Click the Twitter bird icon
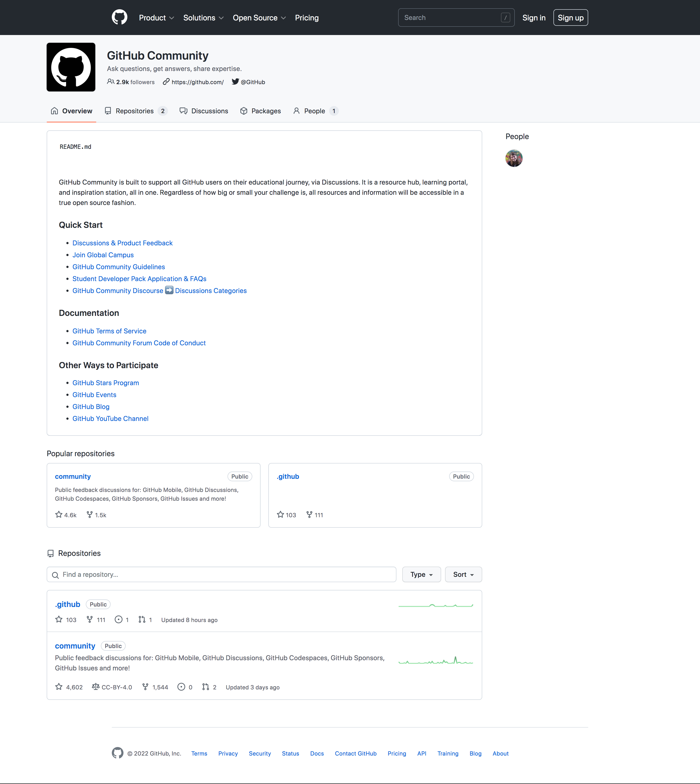Viewport: 700px width, 784px height. [x=235, y=82]
